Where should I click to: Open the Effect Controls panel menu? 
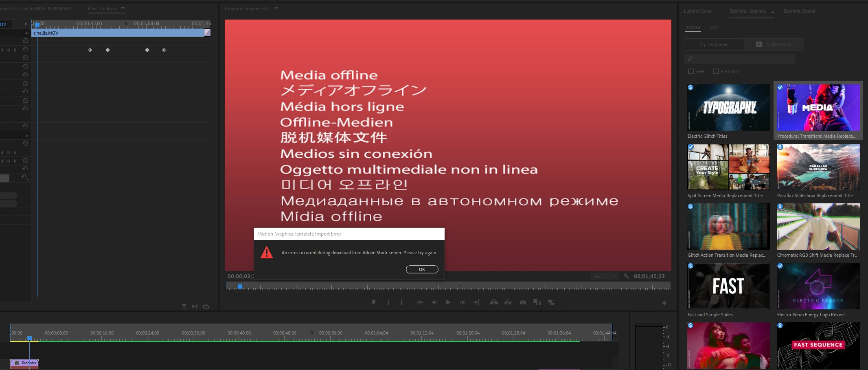(123, 9)
